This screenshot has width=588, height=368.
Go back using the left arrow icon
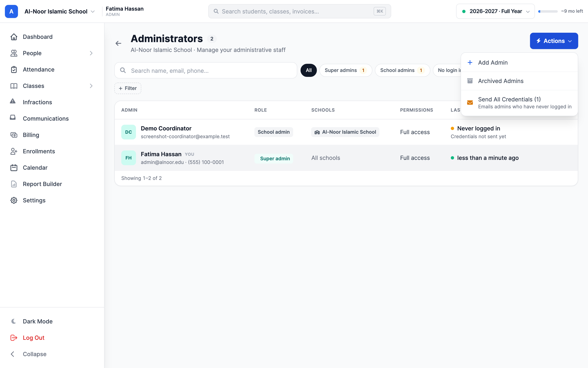118,43
